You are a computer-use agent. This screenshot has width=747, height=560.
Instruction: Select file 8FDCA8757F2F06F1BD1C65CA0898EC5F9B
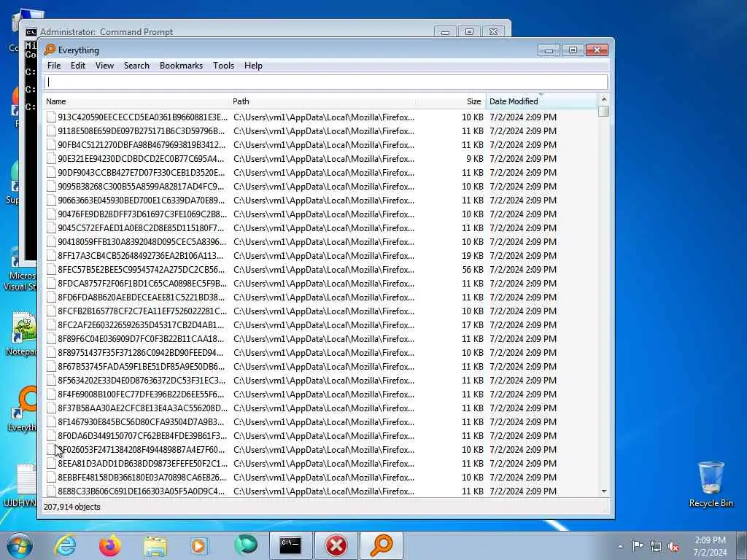(142, 284)
